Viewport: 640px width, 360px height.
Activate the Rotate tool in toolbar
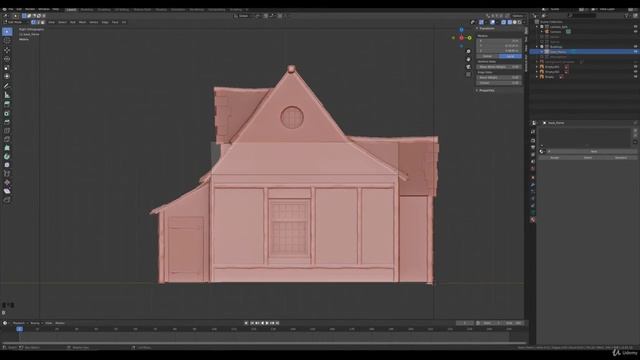point(7,59)
